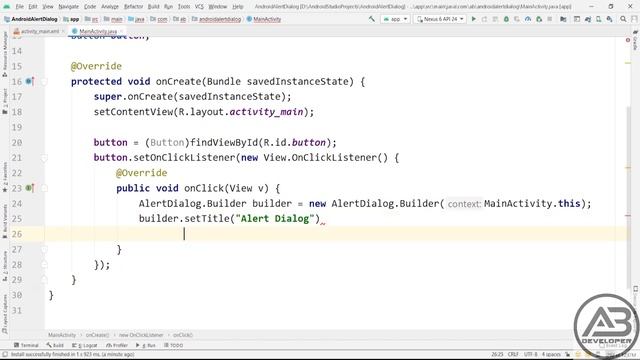The height and width of the screenshot is (360, 640).
Task: Click the red error indicator atop editor scrollbar
Action: (628, 40)
